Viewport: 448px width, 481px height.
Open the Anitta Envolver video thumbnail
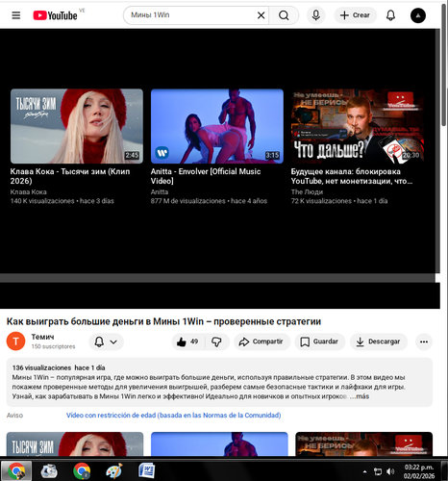click(217, 126)
